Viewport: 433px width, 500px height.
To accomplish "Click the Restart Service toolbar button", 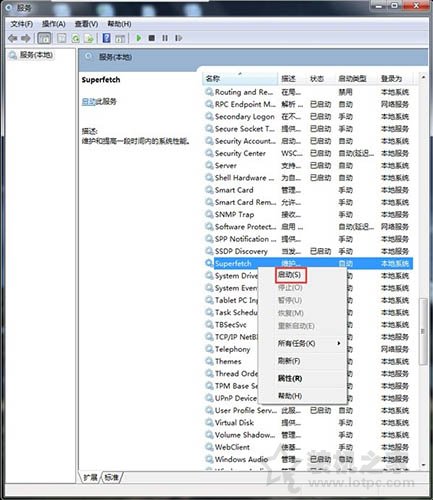I will pos(179,38).
